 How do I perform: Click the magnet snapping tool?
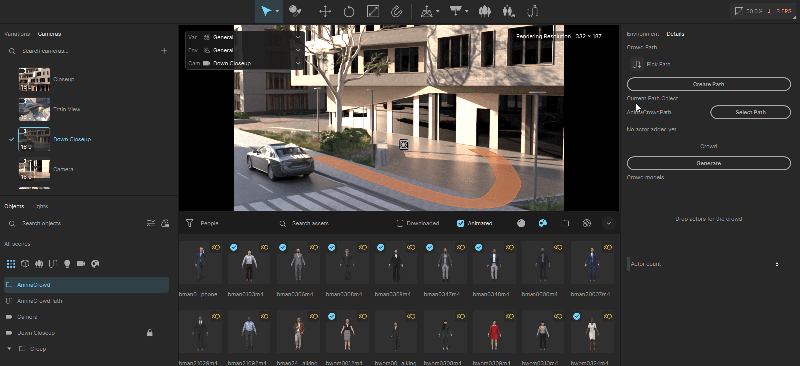tap(397, 11)
